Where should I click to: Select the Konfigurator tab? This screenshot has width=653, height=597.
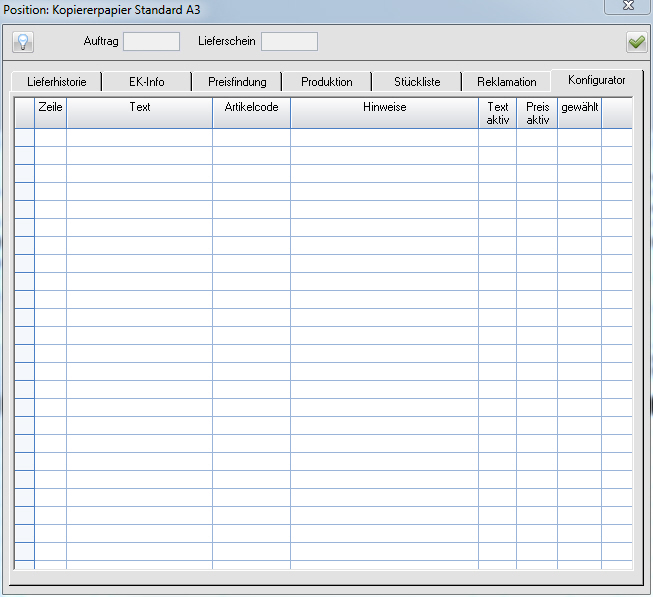coord(596,80)
